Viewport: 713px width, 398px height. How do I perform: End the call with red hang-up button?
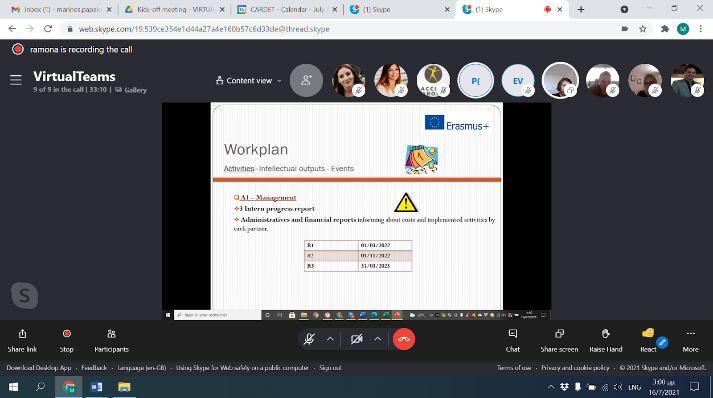click(x=404, y=339)
